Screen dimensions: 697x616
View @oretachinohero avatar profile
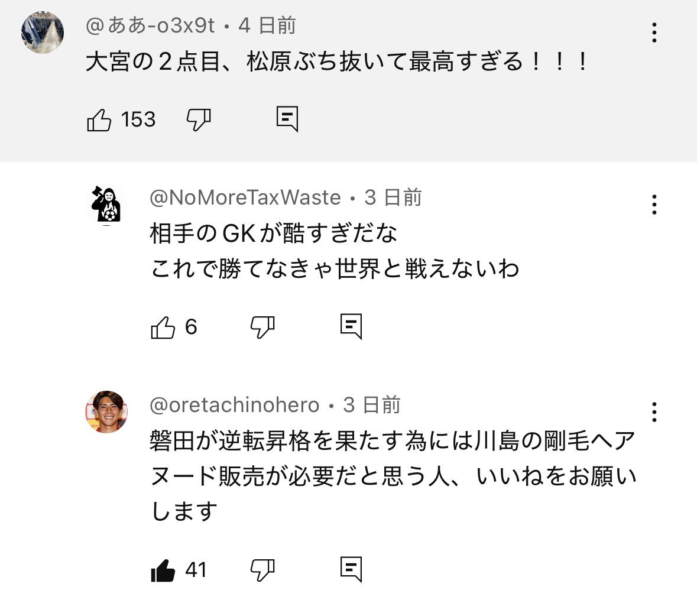[106, 412]
